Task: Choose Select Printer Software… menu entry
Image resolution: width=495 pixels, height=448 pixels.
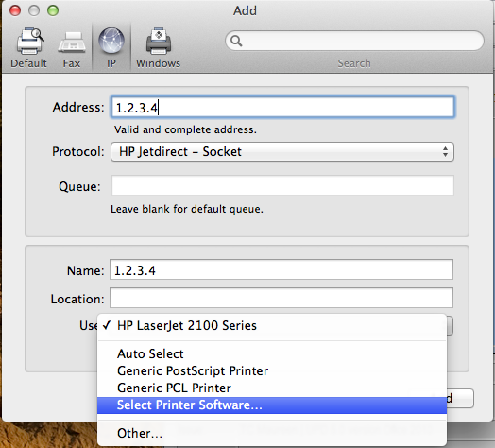Action: (x=272, y=405)
